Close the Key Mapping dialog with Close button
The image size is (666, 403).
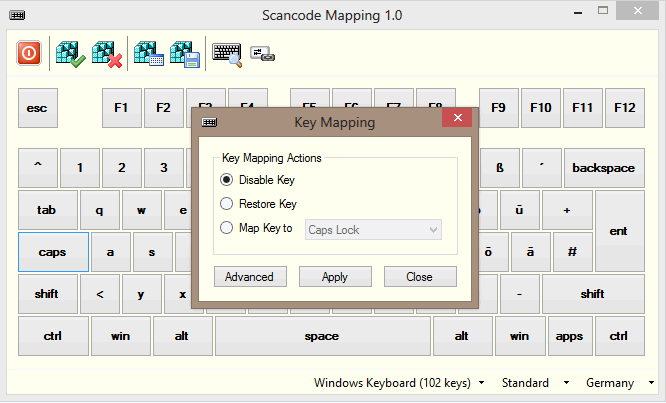420,277
